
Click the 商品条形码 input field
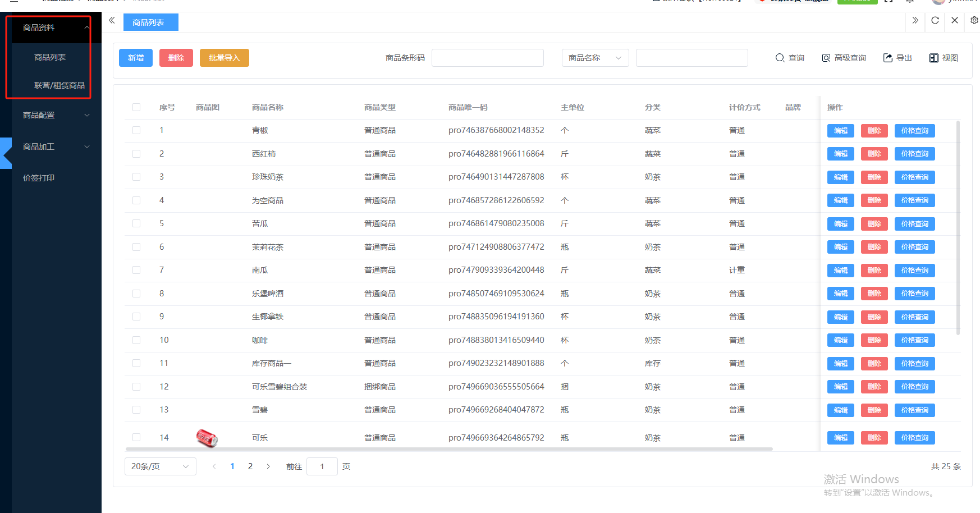[x=487, y=58]
